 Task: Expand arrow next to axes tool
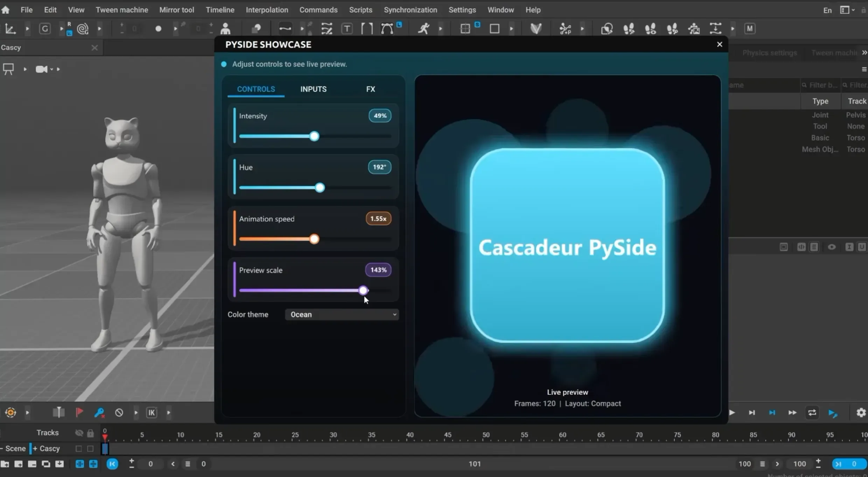(27, 29)
